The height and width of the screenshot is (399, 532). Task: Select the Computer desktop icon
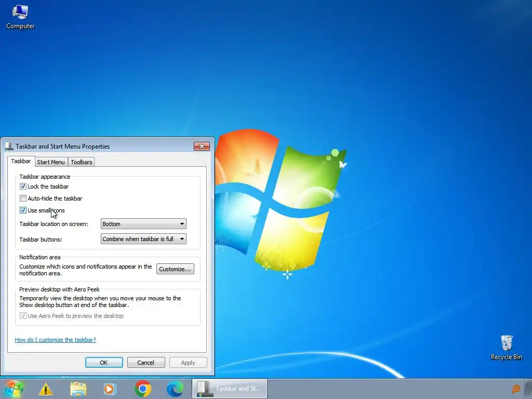coord(20,17)
